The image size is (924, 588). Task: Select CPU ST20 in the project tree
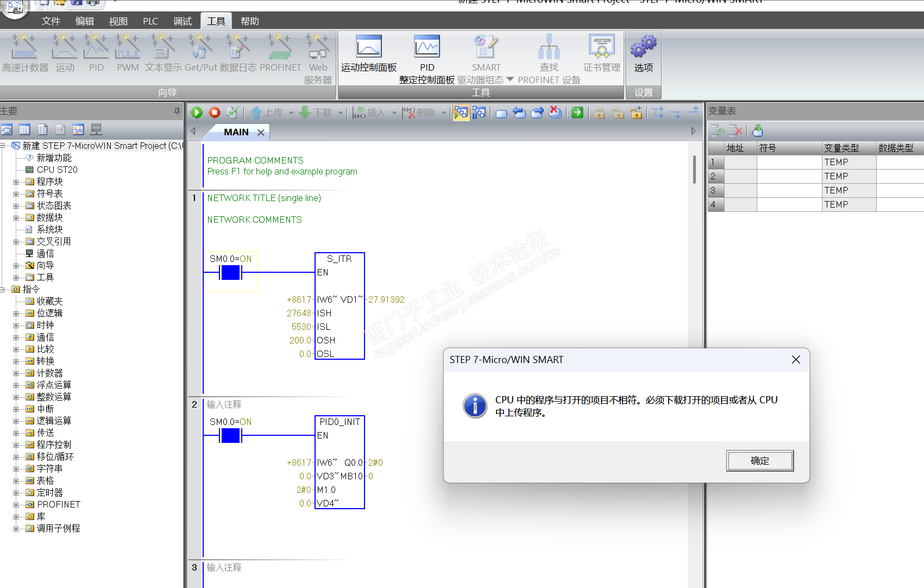[x=57, y=170]
